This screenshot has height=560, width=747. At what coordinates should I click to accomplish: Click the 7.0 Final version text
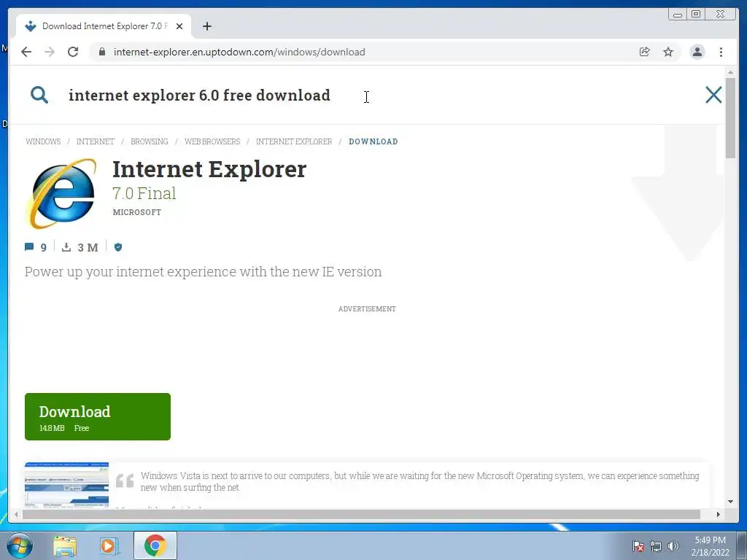click(x=144, y=193)
